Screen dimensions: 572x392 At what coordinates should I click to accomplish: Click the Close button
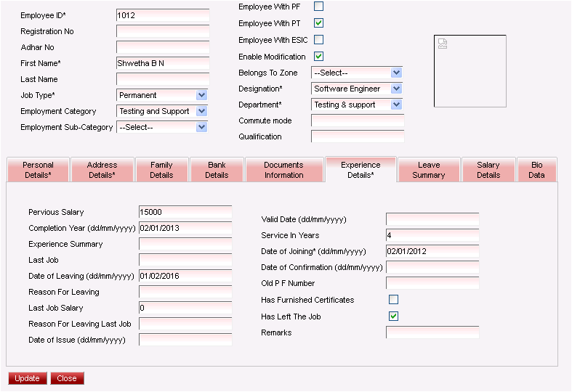[67, 378]
